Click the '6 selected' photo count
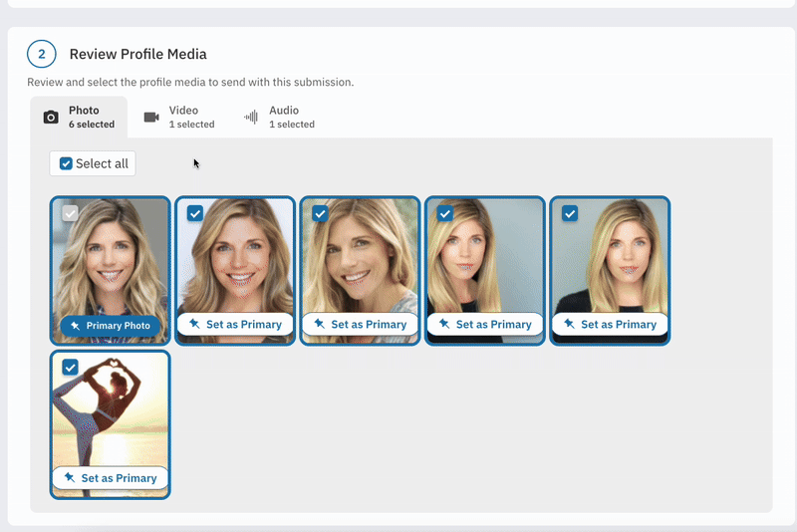Image resolution: width=797 pixels, height=532 pixels. pyautogui.click(x=92, y=125)
